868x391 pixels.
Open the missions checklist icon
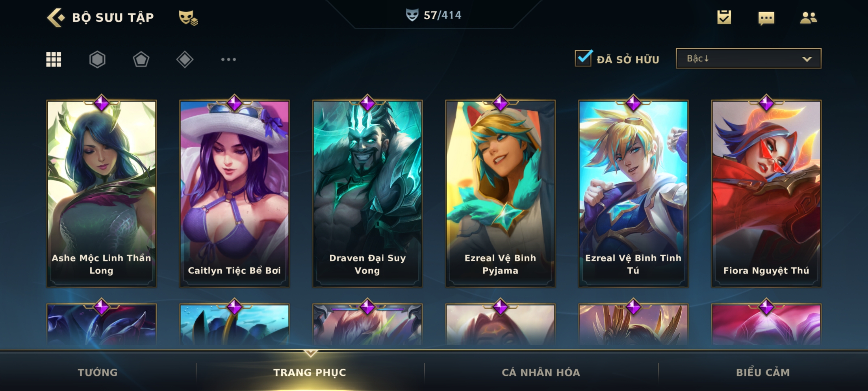click(x=724, y=17)
